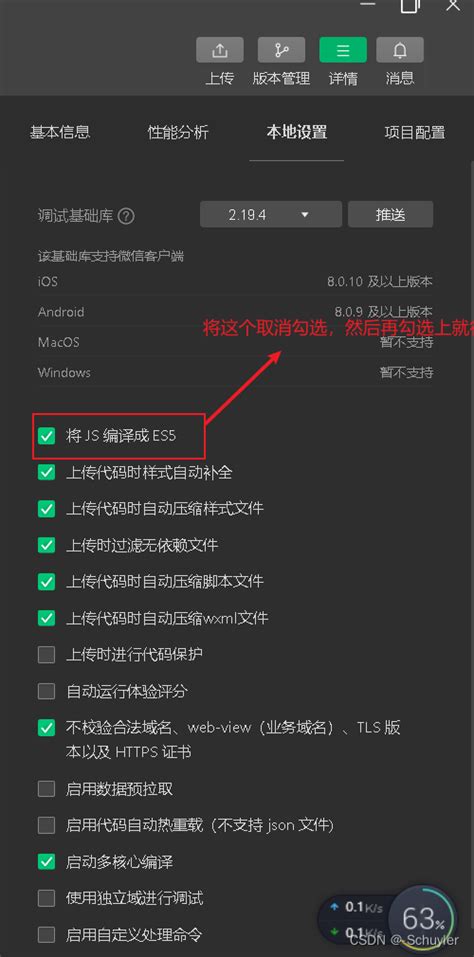Open the 消息 notification bell icon

(x=400, y=50)
